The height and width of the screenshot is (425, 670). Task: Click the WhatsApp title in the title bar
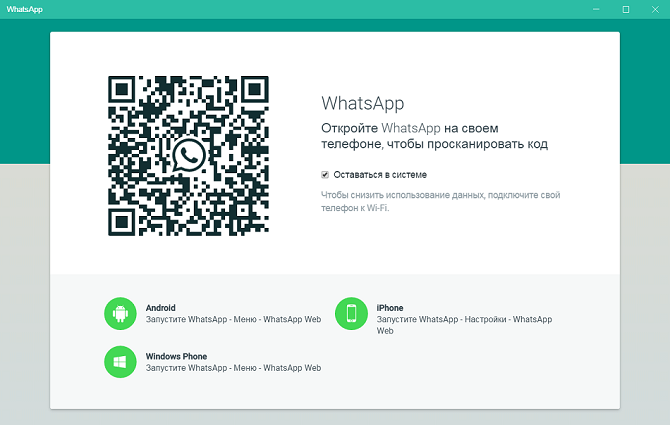pyautogui.click(x=24, y=9)
